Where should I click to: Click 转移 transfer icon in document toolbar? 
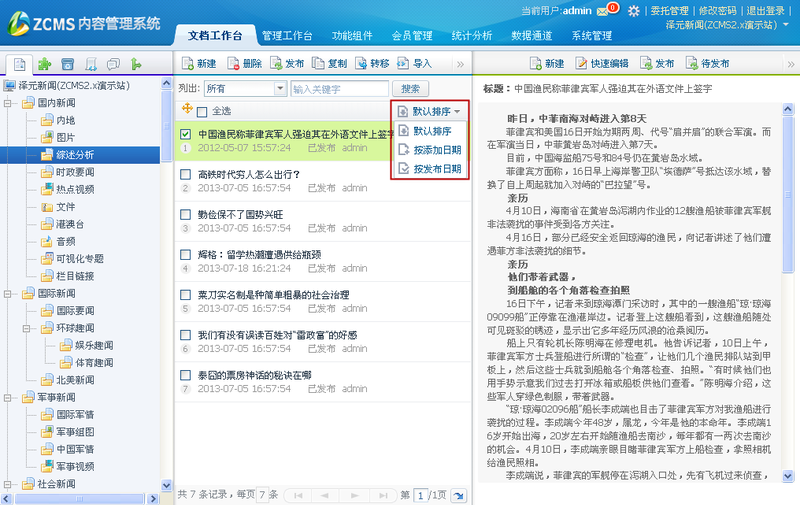pyautogui.click(x=360, y=63)
